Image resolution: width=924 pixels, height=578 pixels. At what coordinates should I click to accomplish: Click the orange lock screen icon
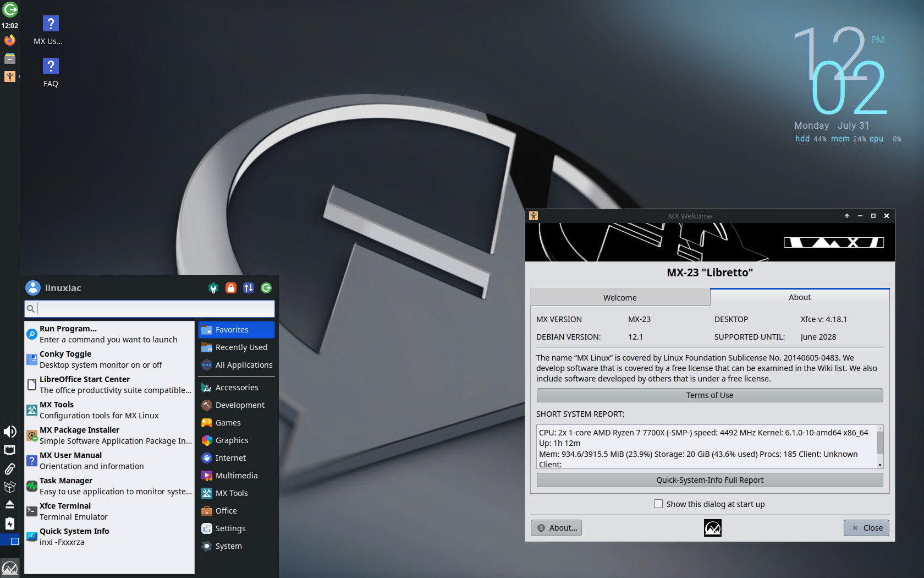tap(231, 288)
